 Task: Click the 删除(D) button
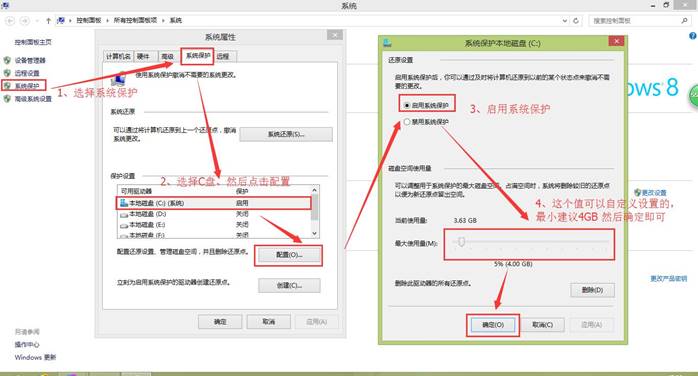592,290
